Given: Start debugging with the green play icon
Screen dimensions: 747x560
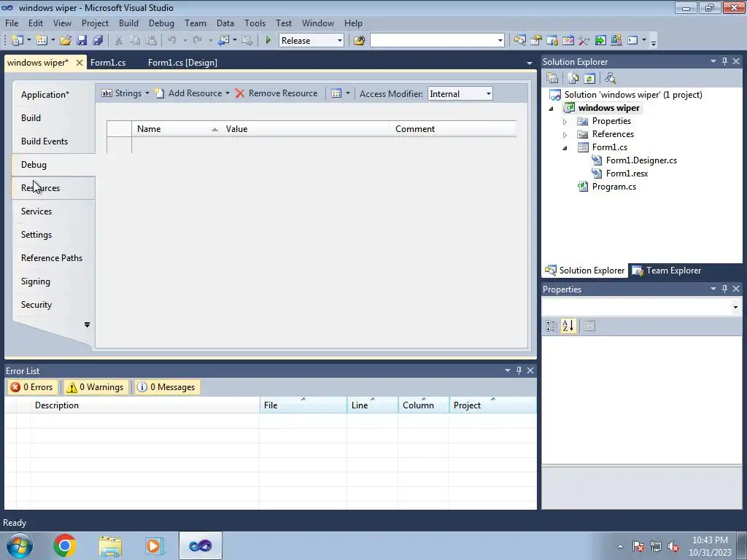Looking at the screenshot, I should (x=268, y=41).
